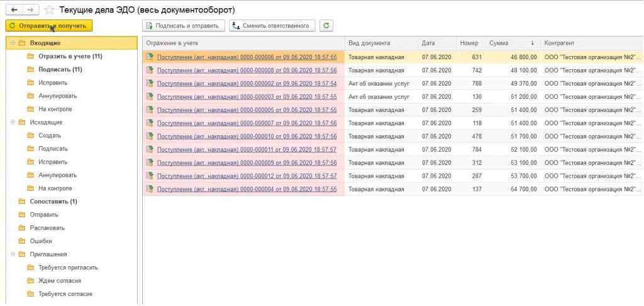Click Подписать и отправить button
The image size is (644, 306).
tap(184, 25)
